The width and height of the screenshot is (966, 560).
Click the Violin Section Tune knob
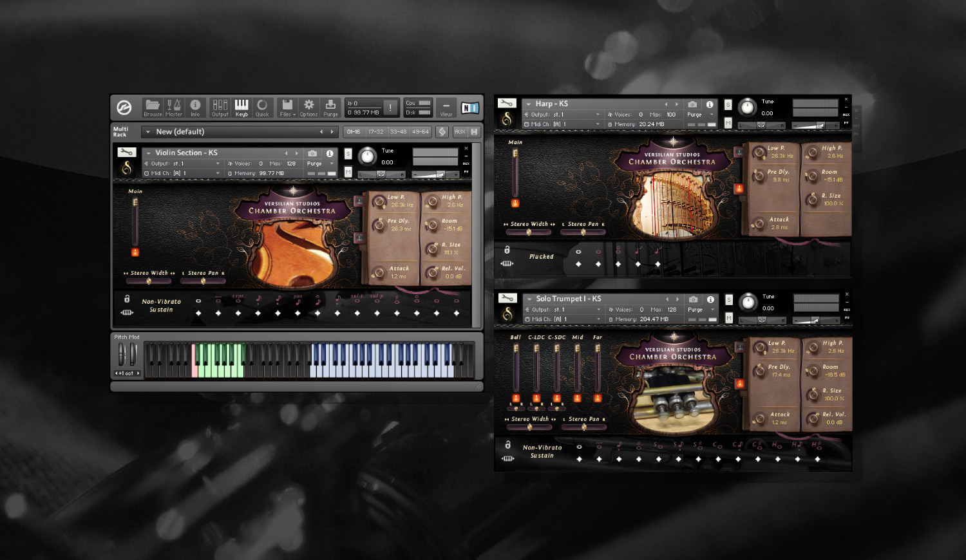tap(367, 156)
